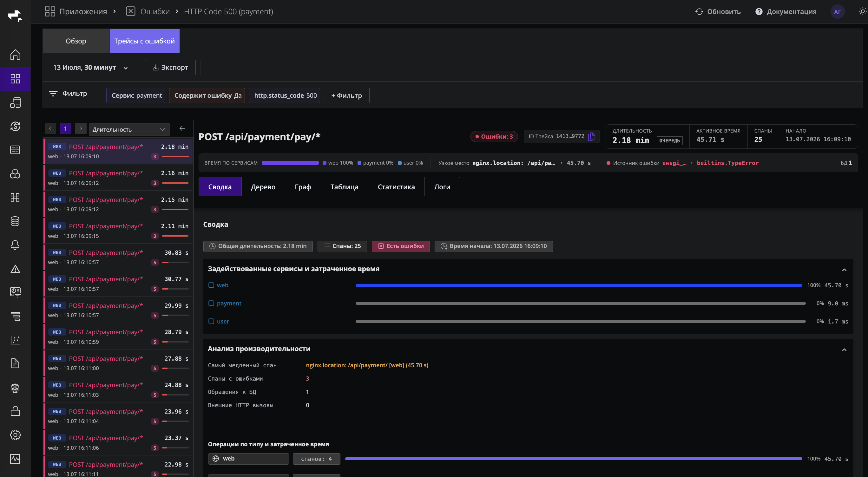Image resolution: width=868 pixels, height=477 pixels.
Task: Open the settings gear icon in sidebar
Action: point(15,435)
